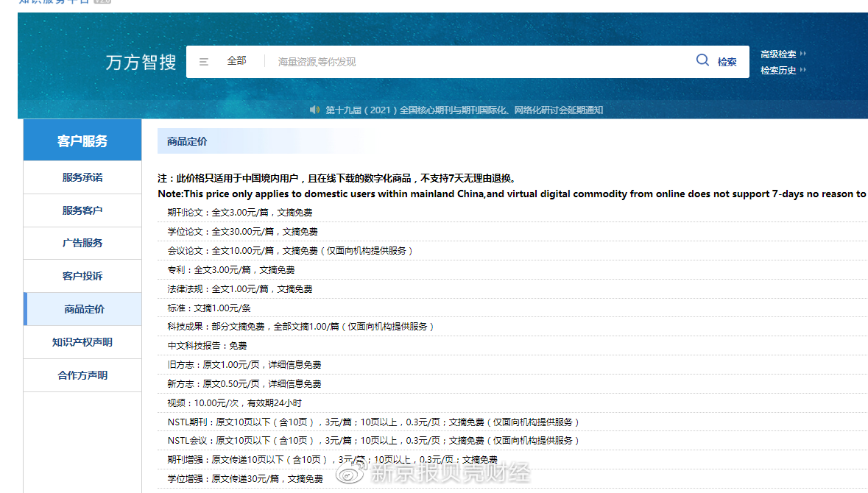
Task: Click the magnifier search icon
Action: 702,60
